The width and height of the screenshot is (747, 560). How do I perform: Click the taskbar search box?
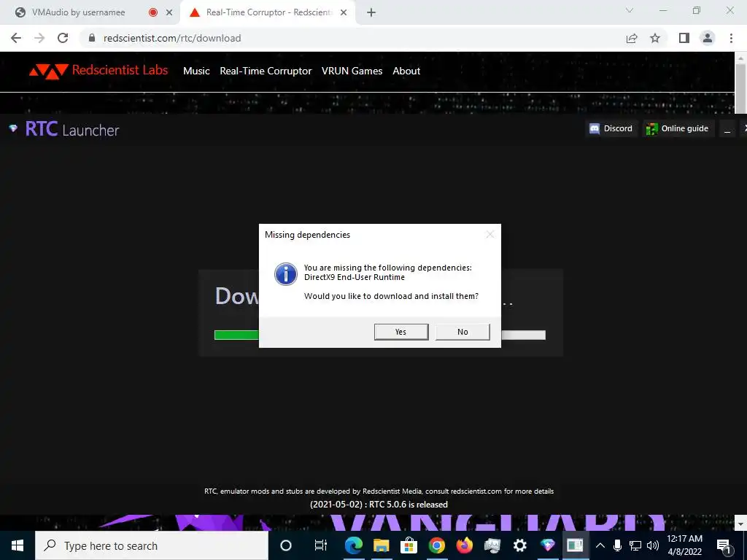[152, 545]
